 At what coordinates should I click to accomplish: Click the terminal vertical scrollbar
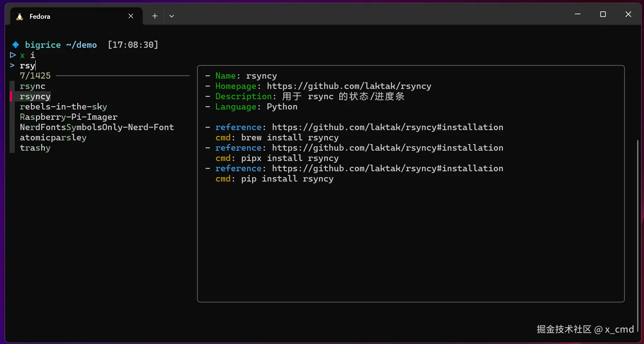637,235
